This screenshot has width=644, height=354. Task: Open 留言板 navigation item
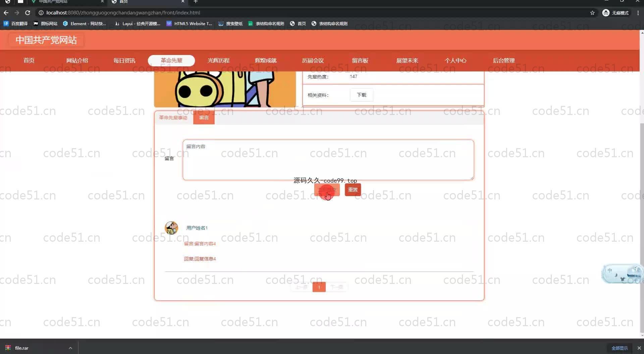(x=360, y=60)
